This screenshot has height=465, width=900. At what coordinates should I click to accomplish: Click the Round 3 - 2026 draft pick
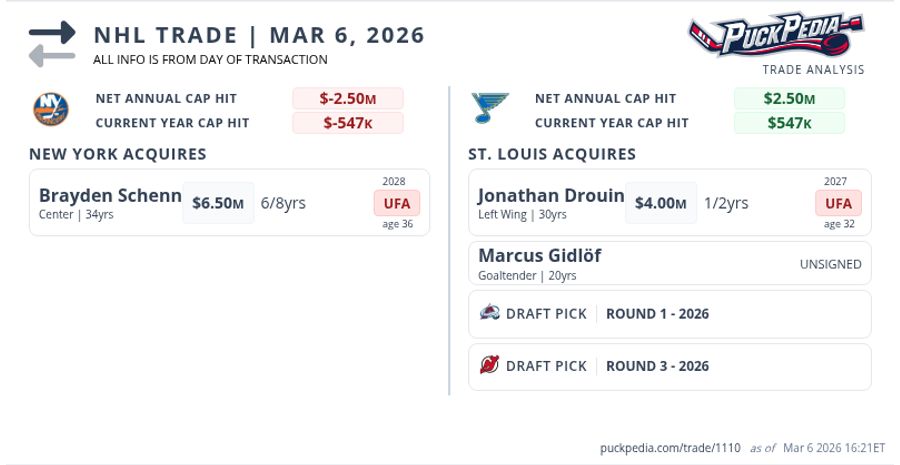(657, 366)
